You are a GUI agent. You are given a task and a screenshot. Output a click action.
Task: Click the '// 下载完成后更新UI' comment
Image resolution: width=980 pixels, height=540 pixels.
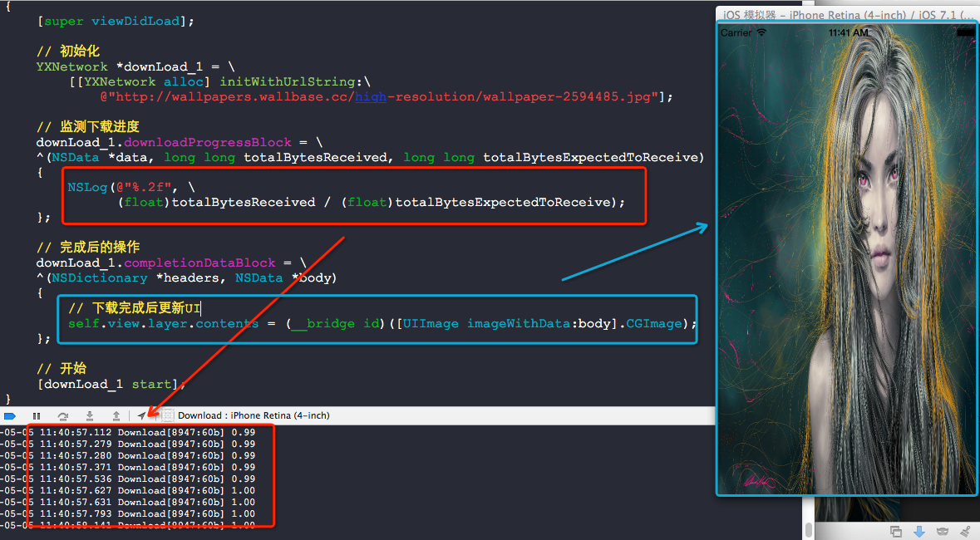(x=135, y=308)
